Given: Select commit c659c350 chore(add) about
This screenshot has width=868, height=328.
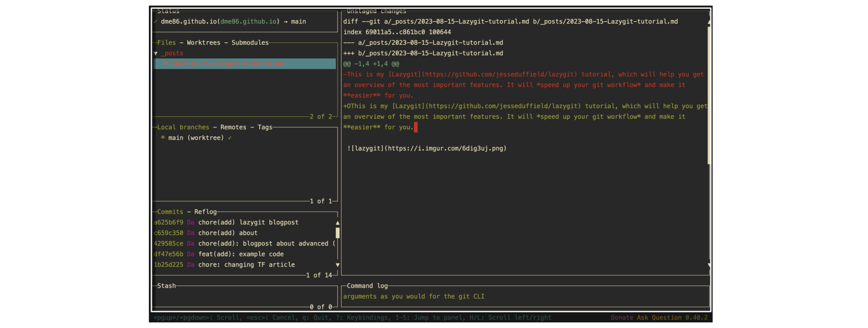Looking at the screenshot, I should point(244,233).
